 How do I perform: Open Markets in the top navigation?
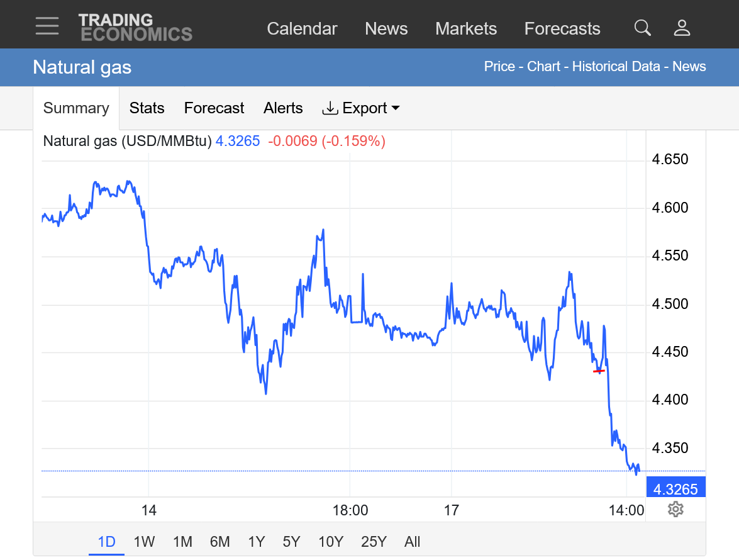[x=466, y=29]
